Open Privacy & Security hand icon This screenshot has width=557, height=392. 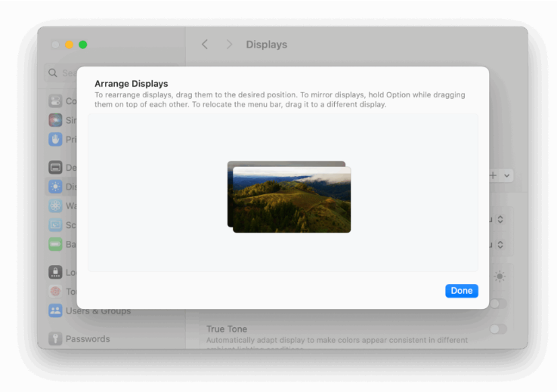coord(55,139)
